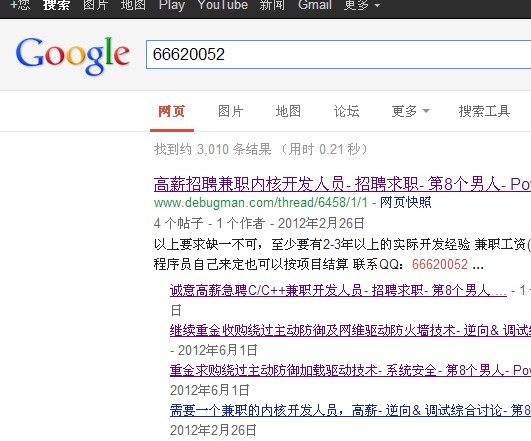Click highlighted number 66620052 in snippet
Screen dimensions: 531x441
440,264
